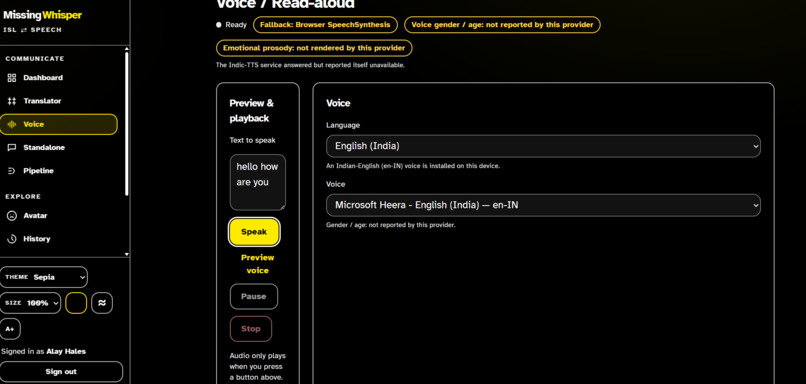
Task: Navigate to Avatar section
Action: [x=59, y=216]
